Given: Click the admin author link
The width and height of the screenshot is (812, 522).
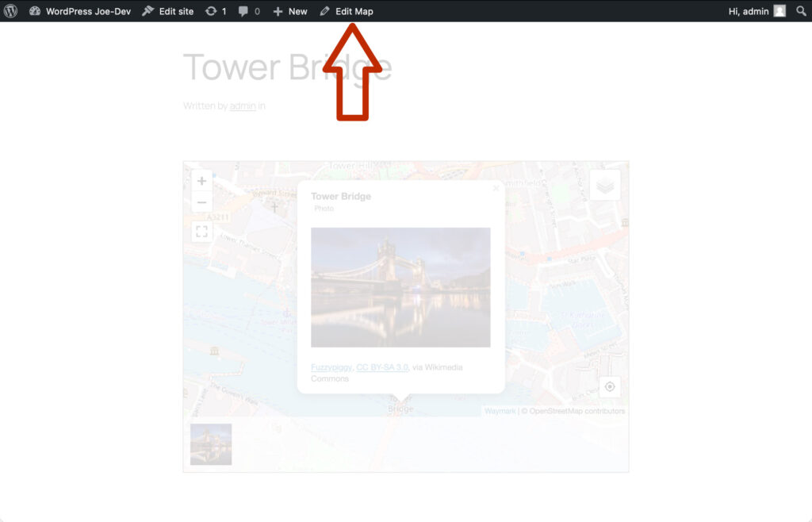Looking at the screenshot, I should tap(243, 106).
